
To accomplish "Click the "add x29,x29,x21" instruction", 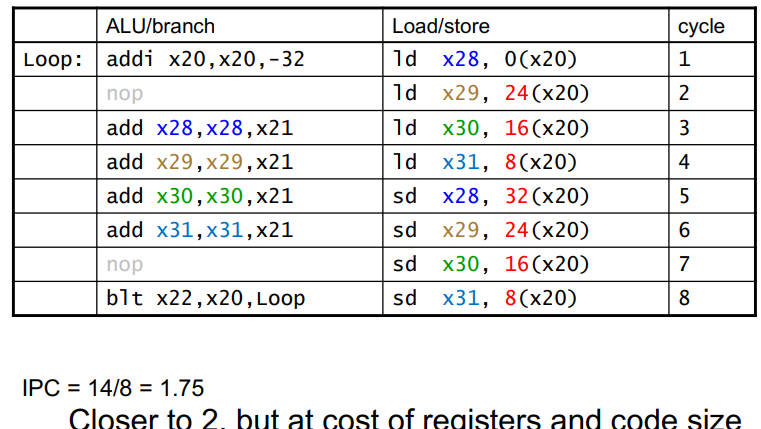I will tap(200, 162).
